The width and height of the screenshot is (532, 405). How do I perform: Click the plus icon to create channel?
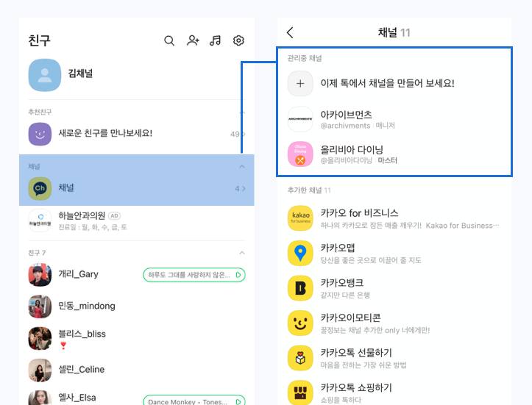point(300,84)
